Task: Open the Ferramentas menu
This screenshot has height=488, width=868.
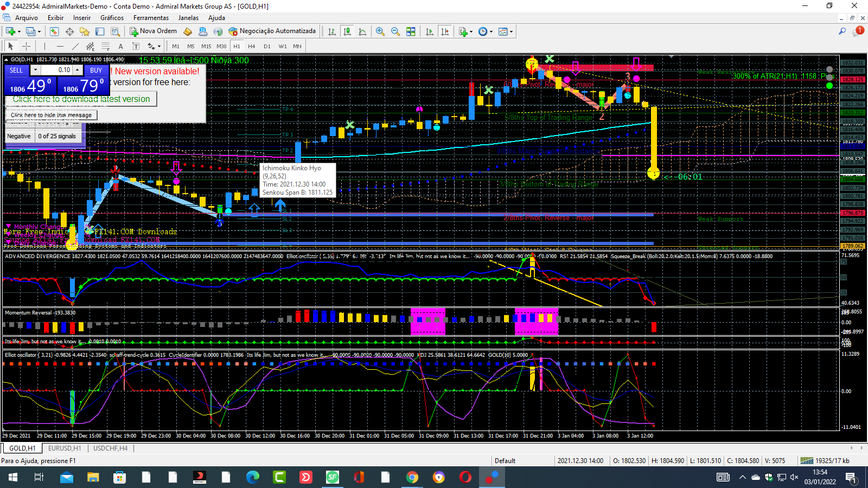Action: [151, 18]
